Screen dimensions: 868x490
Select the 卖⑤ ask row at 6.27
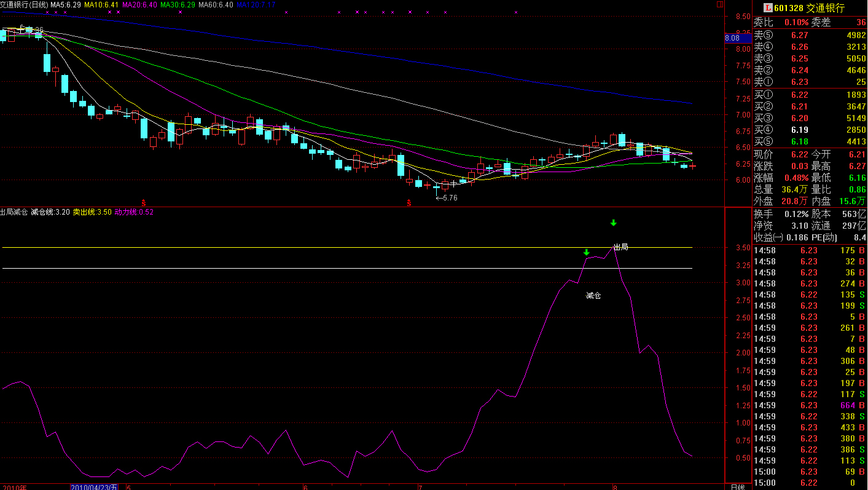(x=810, y=35)
